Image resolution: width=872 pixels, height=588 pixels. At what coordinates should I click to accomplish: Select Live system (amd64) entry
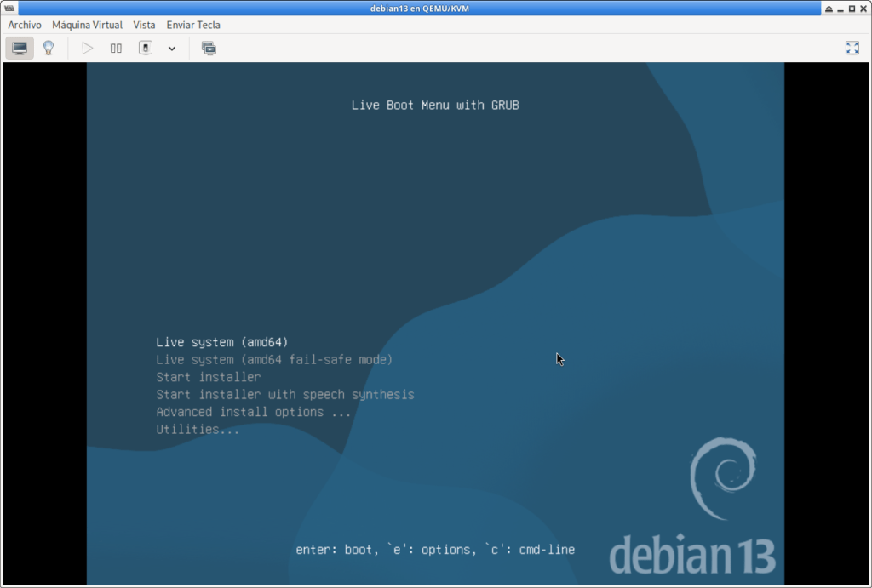(222, 342)
